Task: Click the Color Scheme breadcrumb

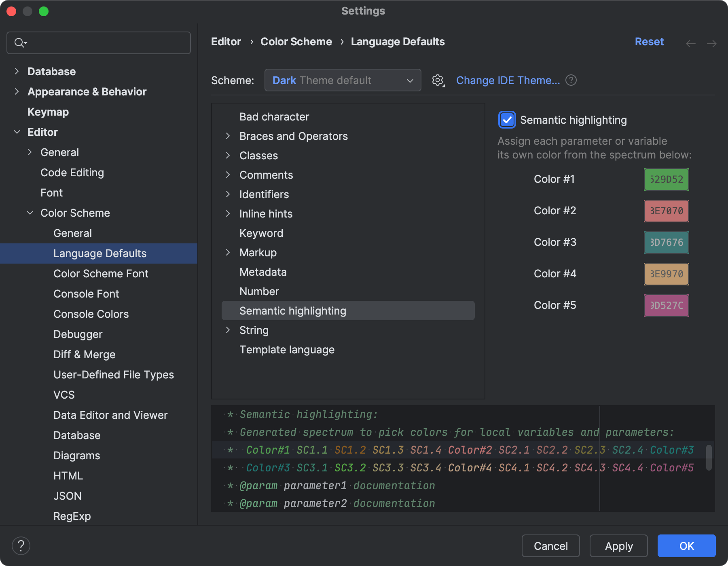Action: pyautogui.click(x=296, y=41)
